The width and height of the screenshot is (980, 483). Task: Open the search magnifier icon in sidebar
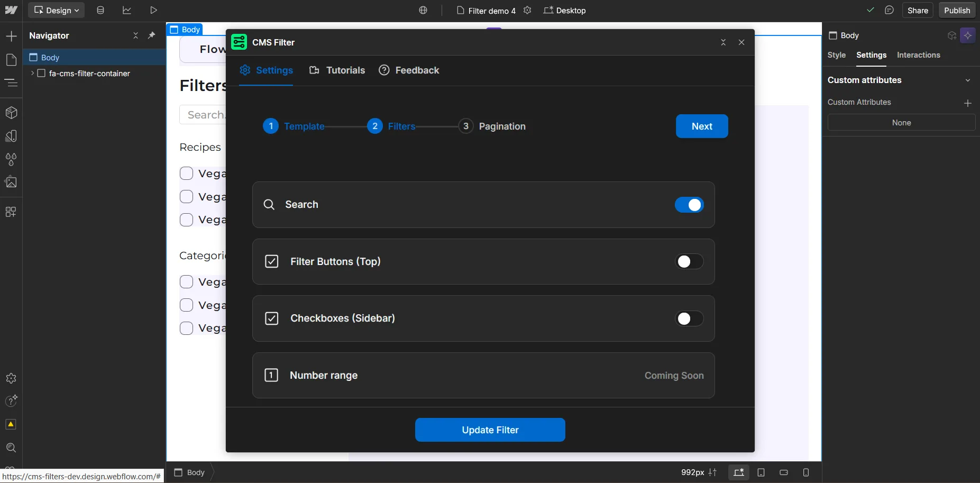[11, 448]
